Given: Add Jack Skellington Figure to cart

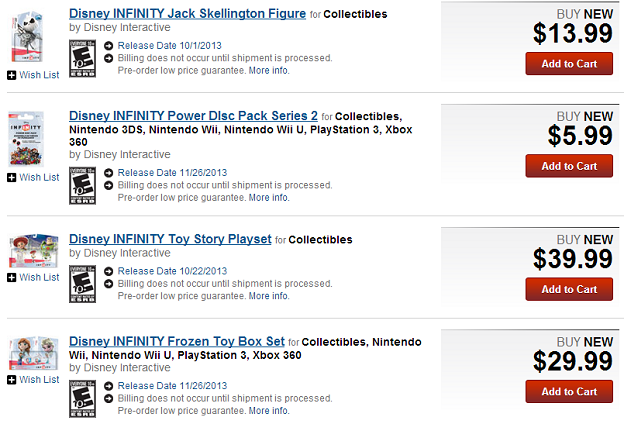Looking at the screenshot, I should tap(569, 64).
